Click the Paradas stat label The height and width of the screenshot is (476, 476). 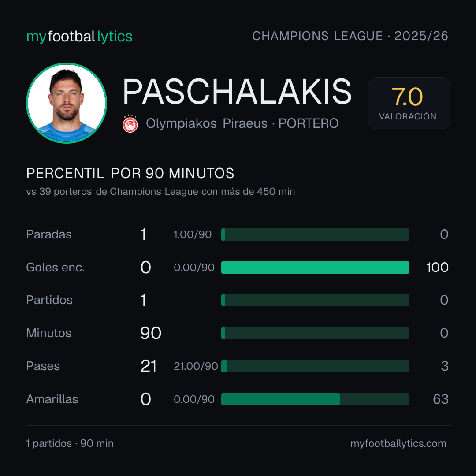point(49,234)
